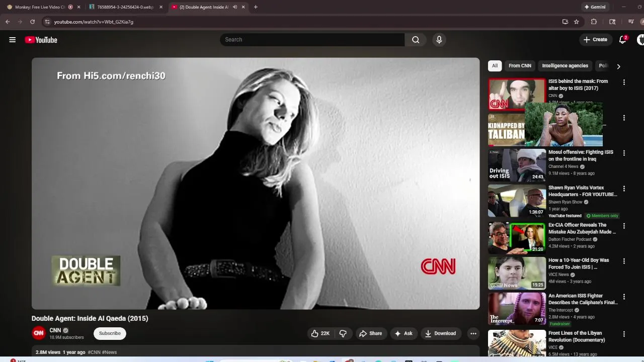Open the Create menu

tap(595, 40)
